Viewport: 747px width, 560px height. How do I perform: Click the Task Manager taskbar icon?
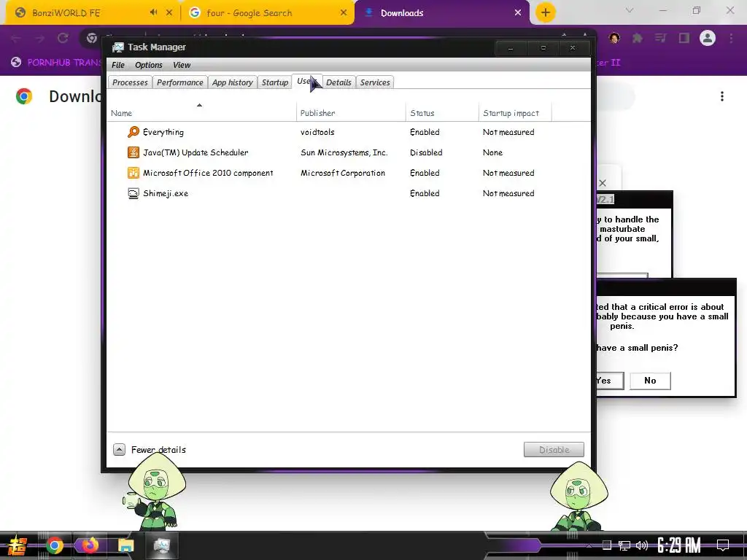click(161, 545)
